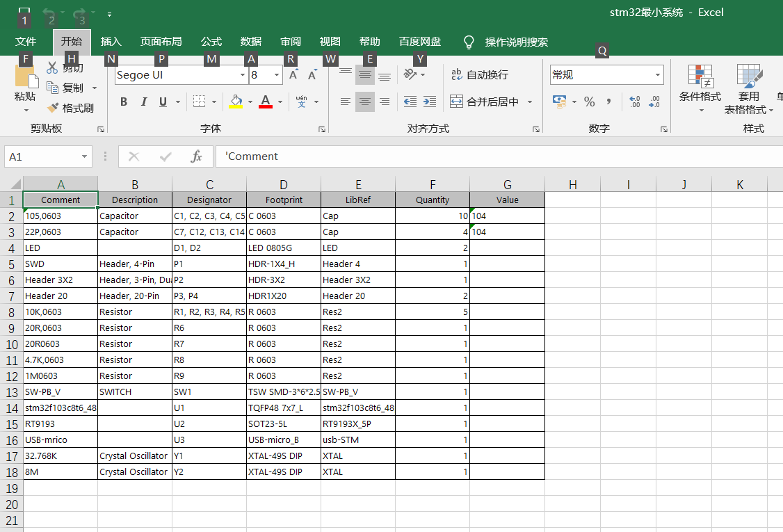Open font name Segoe UI dropdown
Screen dimensions: 783x532
[242, 75]
